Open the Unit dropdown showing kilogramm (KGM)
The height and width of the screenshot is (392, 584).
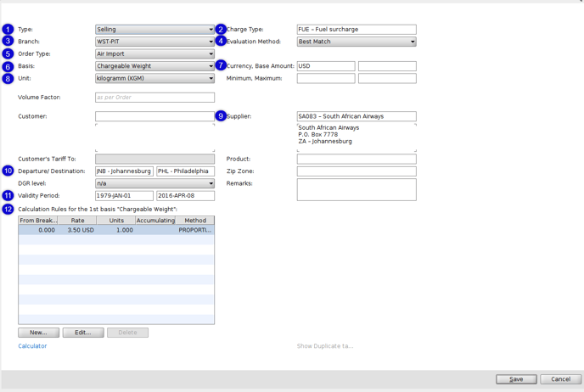point(154,79)
